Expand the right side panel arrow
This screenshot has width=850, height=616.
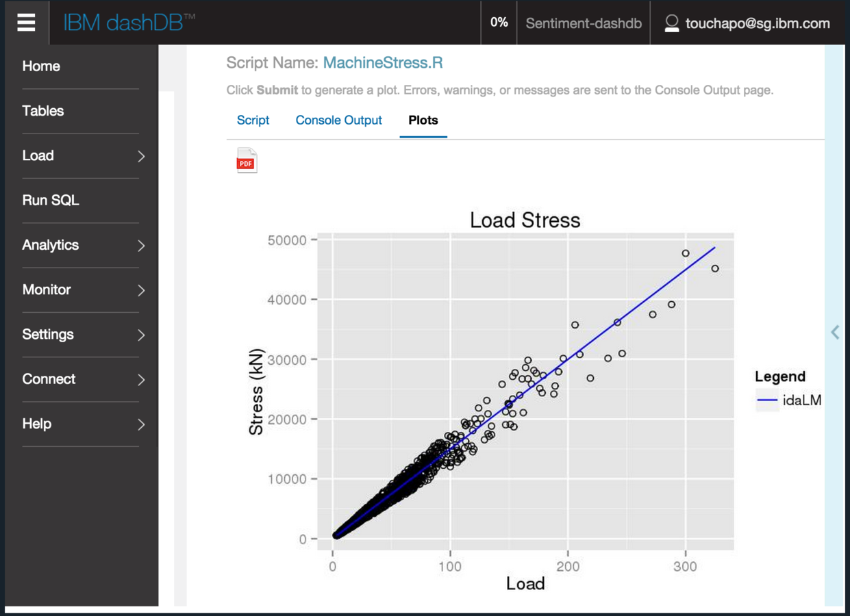pos(835,332)
